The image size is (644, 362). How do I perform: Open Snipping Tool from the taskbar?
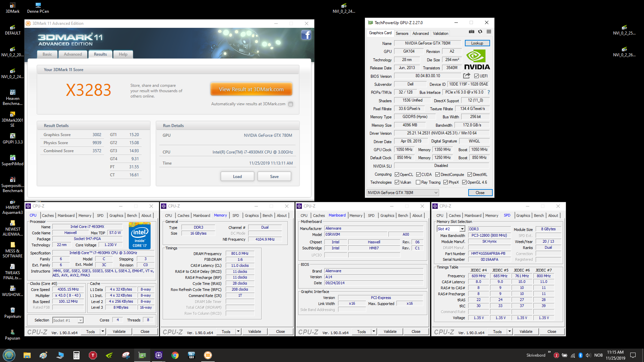click(125, 355)
